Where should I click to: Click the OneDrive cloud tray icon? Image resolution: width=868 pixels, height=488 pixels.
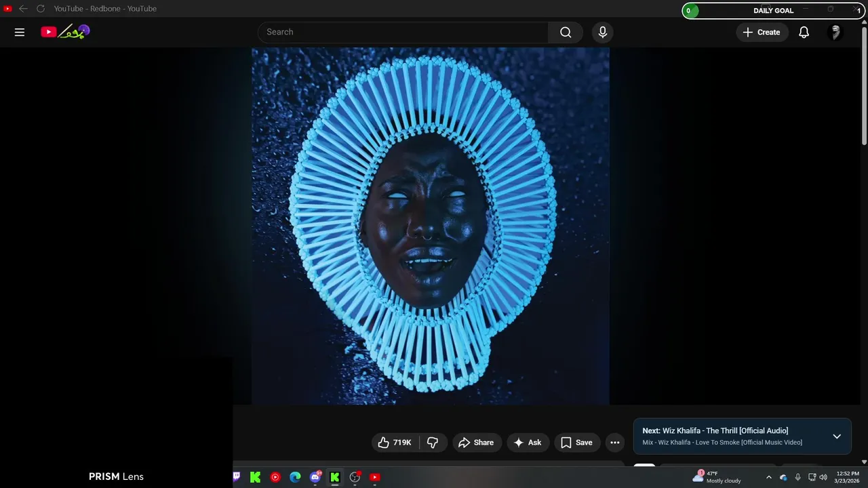783,477
